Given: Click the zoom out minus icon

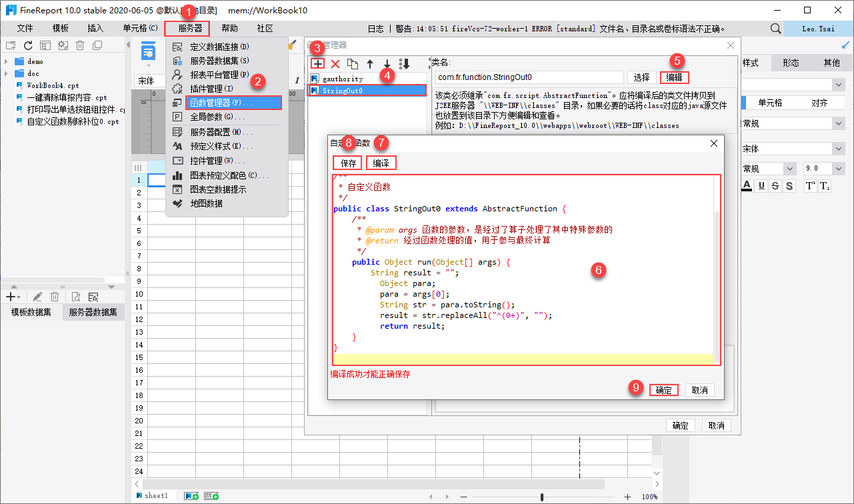Looking at the screenshot, I should tap(464, 497).
